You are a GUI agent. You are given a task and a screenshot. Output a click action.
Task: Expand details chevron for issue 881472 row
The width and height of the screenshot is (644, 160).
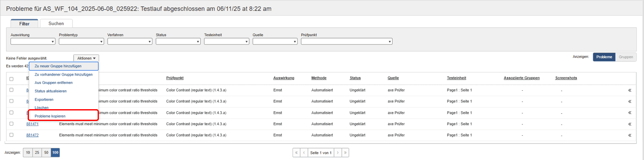pyautogui.click(x=629, y=135)
